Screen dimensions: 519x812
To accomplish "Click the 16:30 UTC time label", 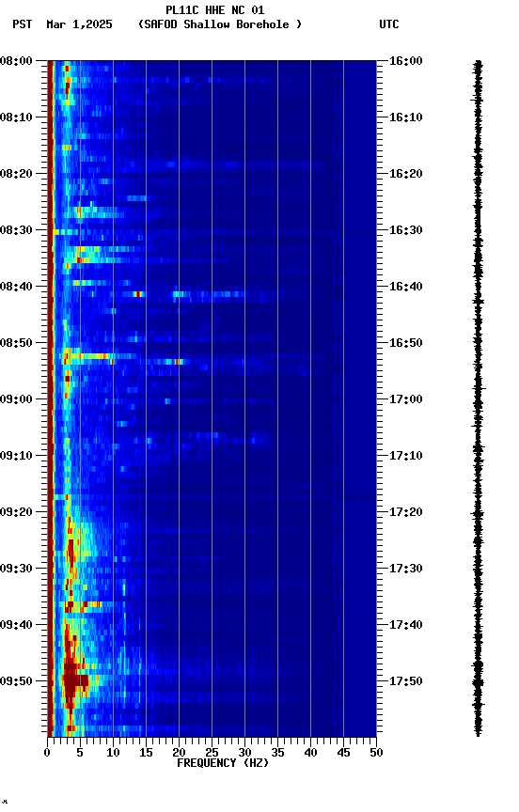I will pos(406,230).
